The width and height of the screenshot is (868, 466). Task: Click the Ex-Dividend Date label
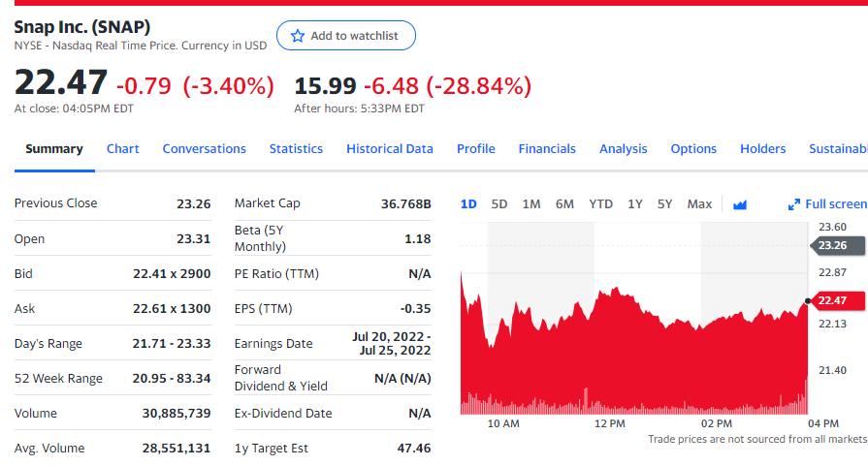point(283,413)
